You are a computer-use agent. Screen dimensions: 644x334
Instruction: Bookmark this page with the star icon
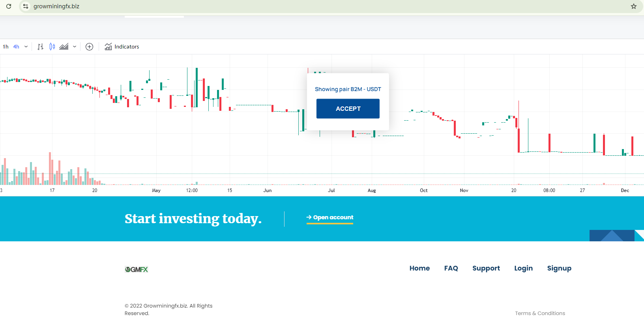[x=634, y=6]
